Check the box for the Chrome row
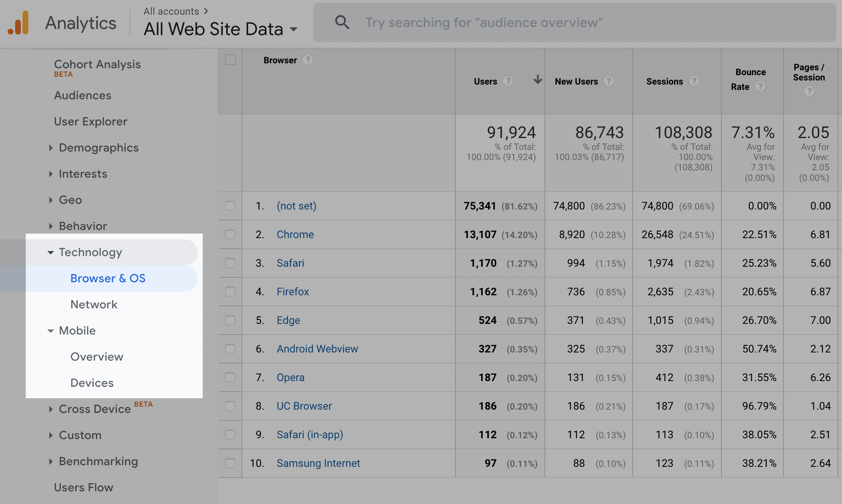Viewport: 842px width, 504px height. click(x=230, y=234)
